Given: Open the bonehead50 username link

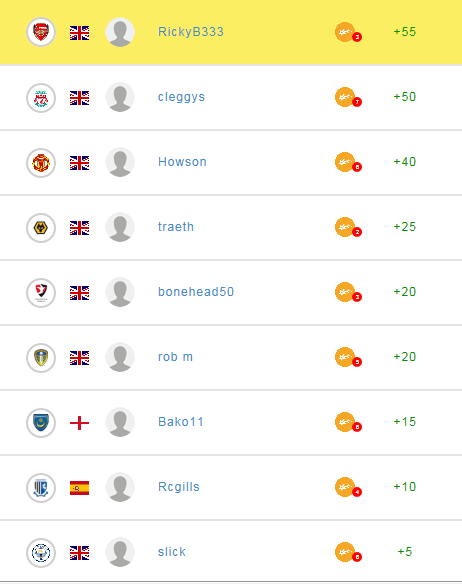Looking at the screenshot, I should (x=196, y=292).
